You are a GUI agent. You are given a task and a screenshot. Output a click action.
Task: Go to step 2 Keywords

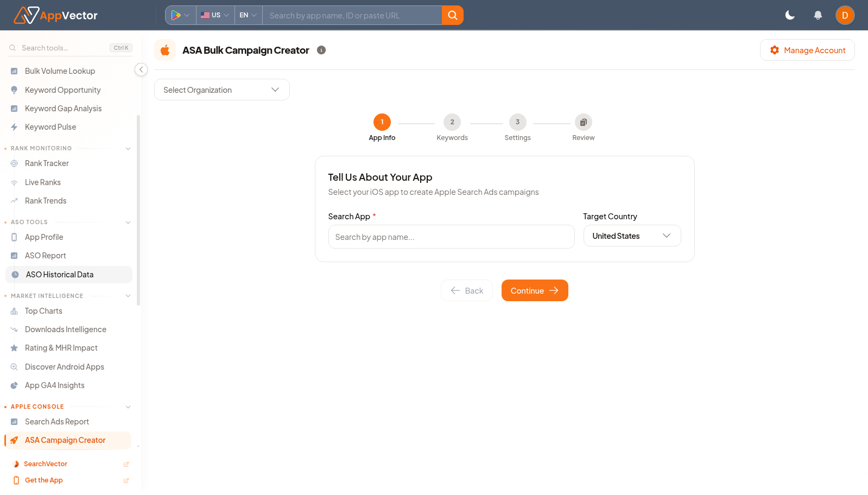[x=452, y=128]
